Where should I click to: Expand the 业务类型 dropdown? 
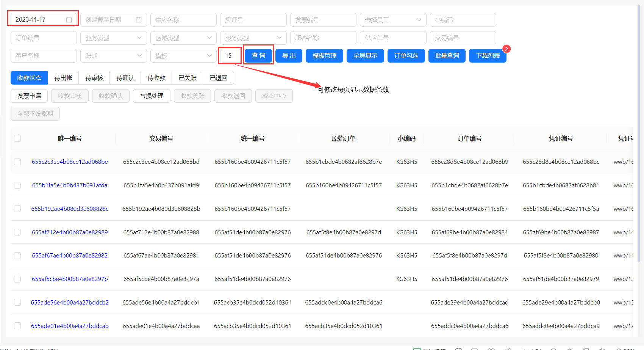pos(114,38)
